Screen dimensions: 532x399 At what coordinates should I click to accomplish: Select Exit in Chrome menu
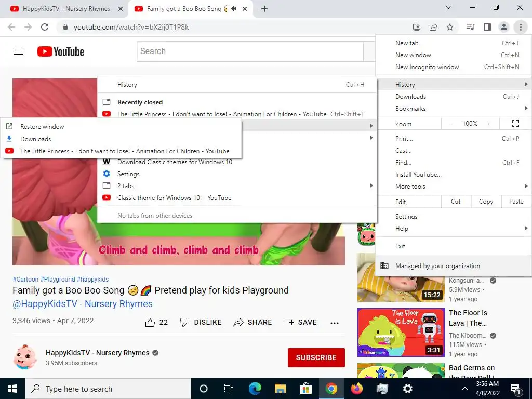[454, 246]
